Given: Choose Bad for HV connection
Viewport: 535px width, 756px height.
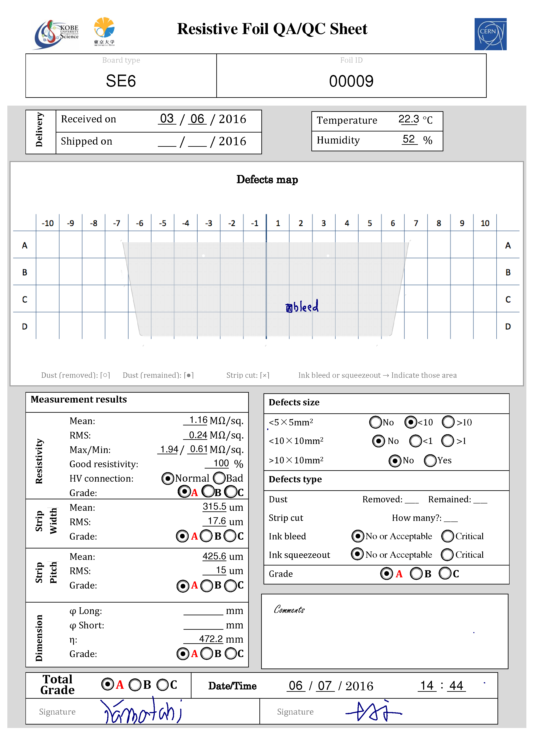Looking at the screenshot, I should tap(219, 478).
